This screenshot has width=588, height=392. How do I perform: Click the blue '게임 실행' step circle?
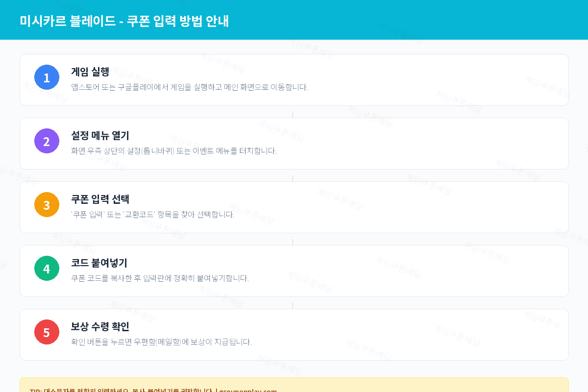[x=47, y=77]
